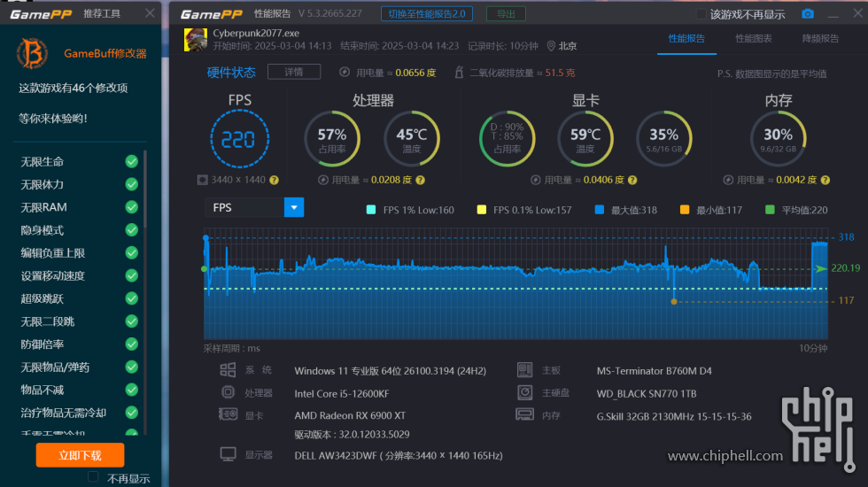Viewport: 868px width, 487px height.
Task: Switch to the 降频报告 tab
Action: click(820, 39)
